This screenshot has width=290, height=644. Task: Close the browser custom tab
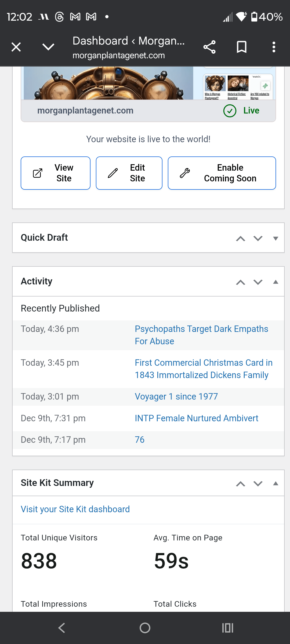point(16,47)
